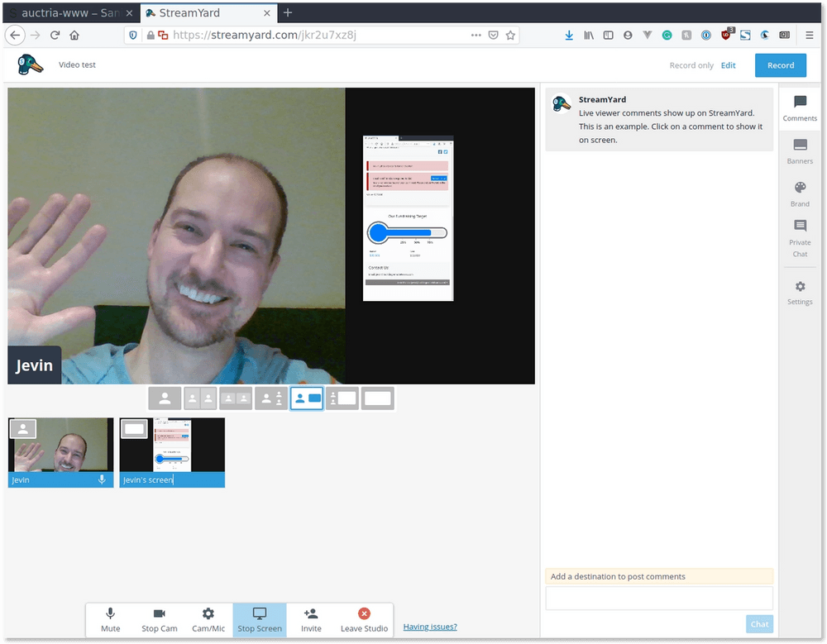Select the person beside screen layout
This screenshot has width=827, height=644.
307,398
